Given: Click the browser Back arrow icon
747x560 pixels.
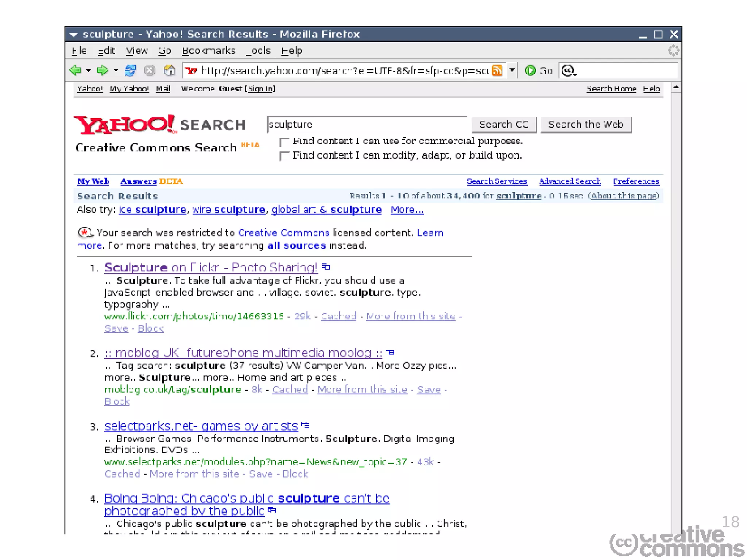Looking at the screenshot, I should click(x=76, y=70).
